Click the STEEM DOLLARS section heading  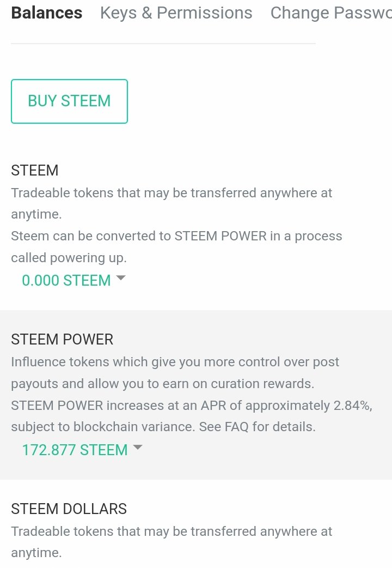coord(69,509)
